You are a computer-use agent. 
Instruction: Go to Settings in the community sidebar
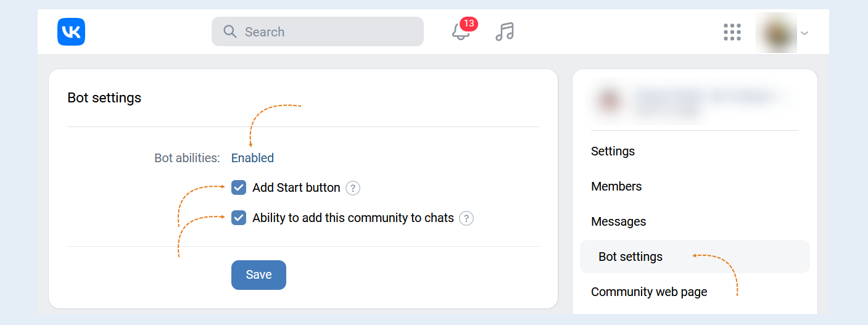pos(613,151)
